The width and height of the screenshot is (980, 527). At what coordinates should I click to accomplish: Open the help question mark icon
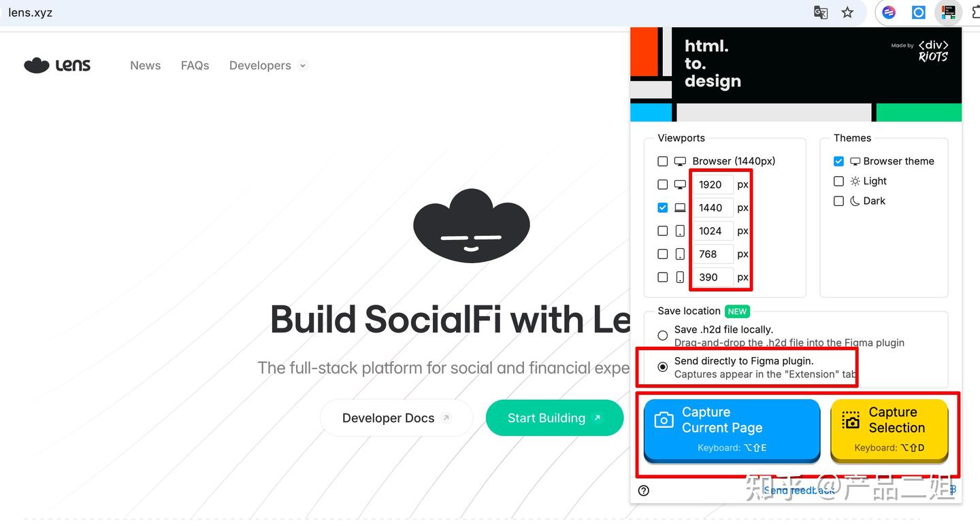tap(644, 490)
